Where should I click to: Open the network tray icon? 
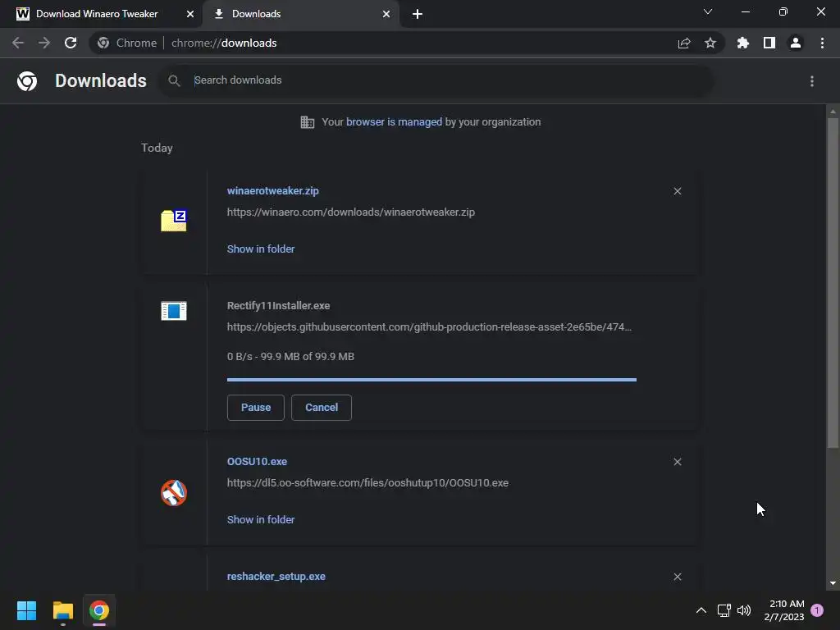pyautogui.click(x=724, y=610)
